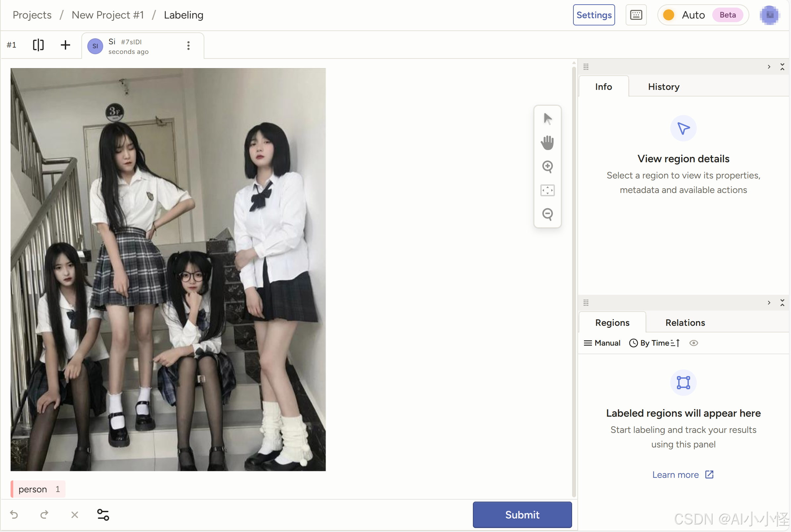Switch to the Relations tab
The width and height of the screenshot is (791, 532).
pyautogui.click(x=685, y=323)
